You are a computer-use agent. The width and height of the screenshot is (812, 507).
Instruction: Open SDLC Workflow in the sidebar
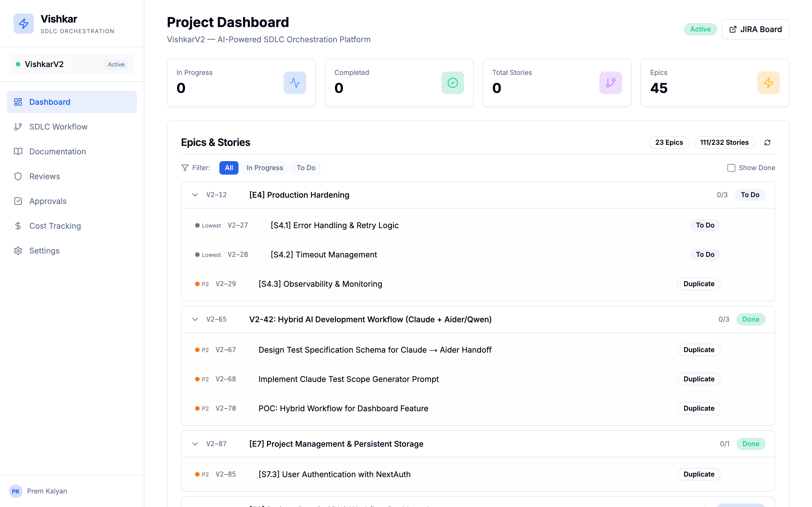click(x=58, y=127)
